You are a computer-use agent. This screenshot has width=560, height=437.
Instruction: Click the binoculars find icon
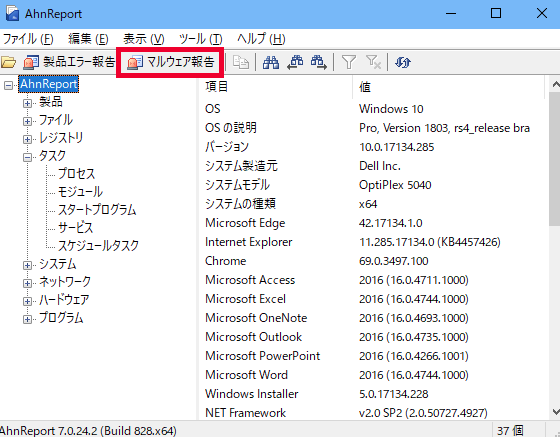click(271, 62)
